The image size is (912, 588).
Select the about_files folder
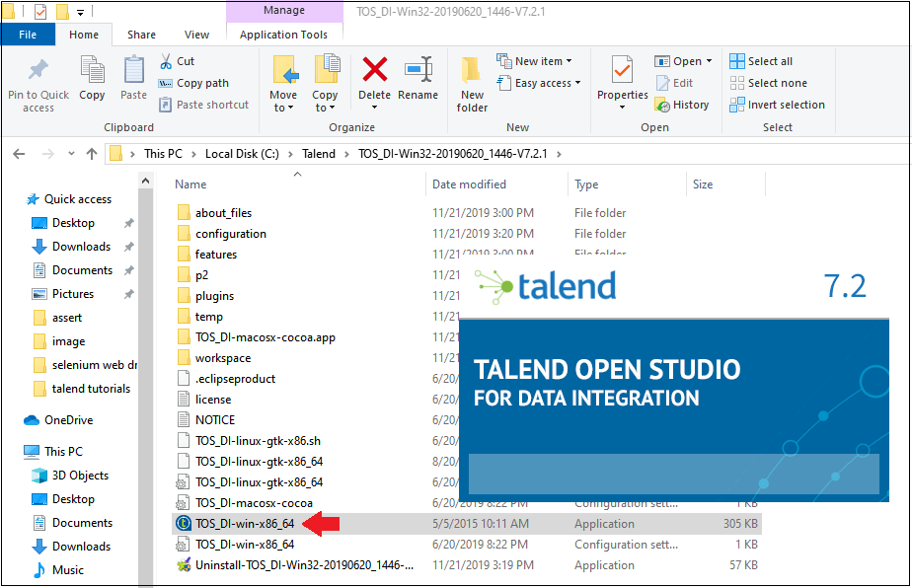[x=214, y=213]
